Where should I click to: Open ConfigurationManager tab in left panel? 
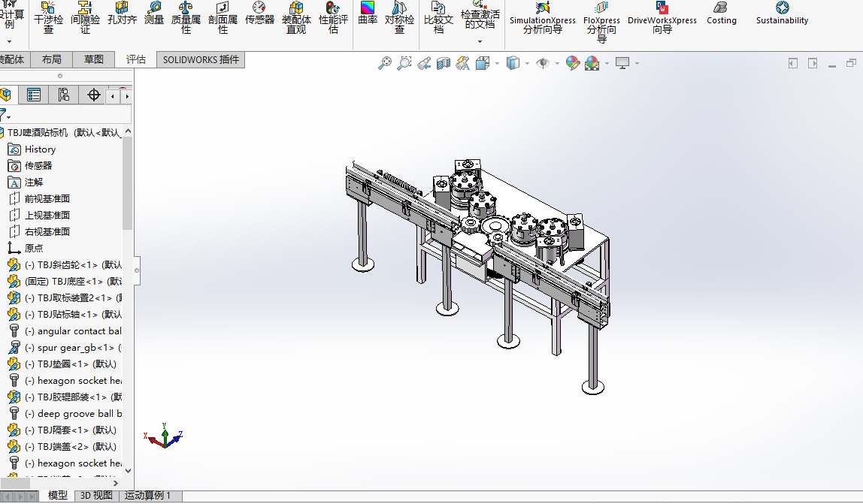pos(63,95)
